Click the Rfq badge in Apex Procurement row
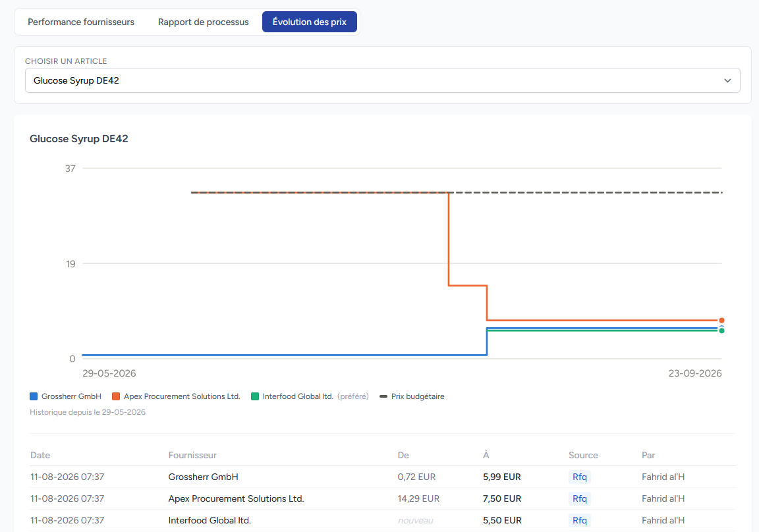This screenshot has height=532, width=759. coord(579,498)
